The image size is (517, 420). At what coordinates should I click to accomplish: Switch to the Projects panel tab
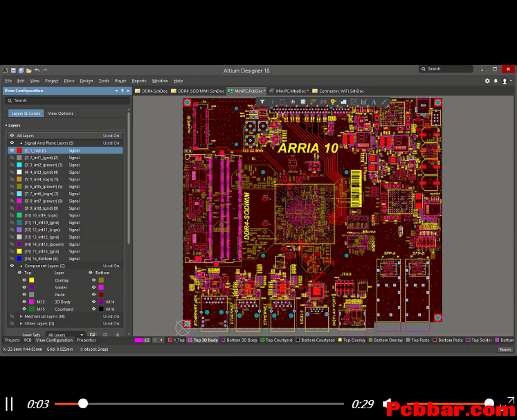coord(12,340)
